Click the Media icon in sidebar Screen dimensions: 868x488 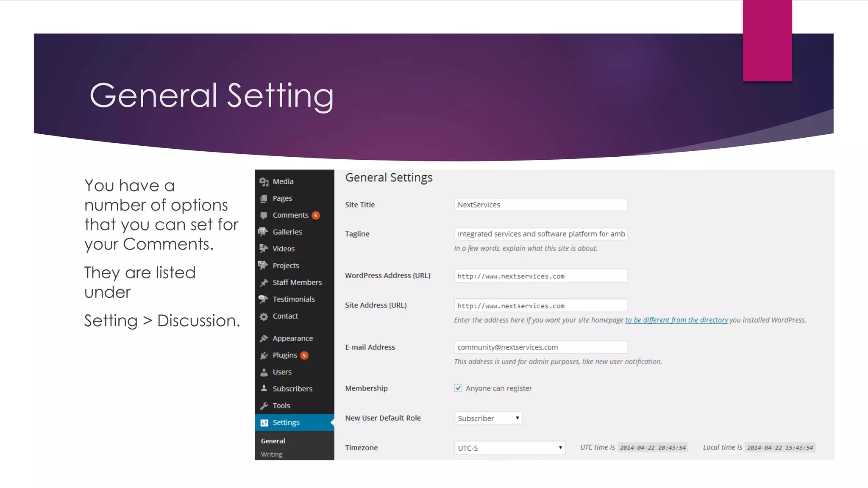tap(264, 182)
